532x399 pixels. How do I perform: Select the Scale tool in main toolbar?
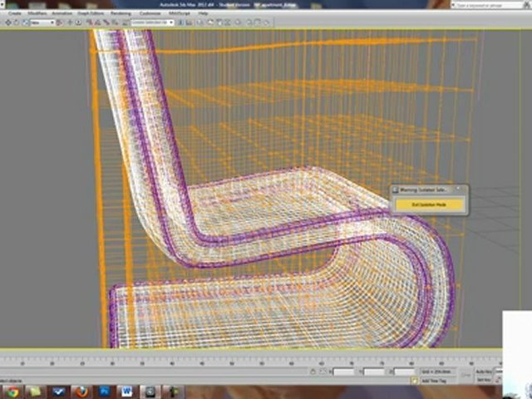tap(25, 22)
